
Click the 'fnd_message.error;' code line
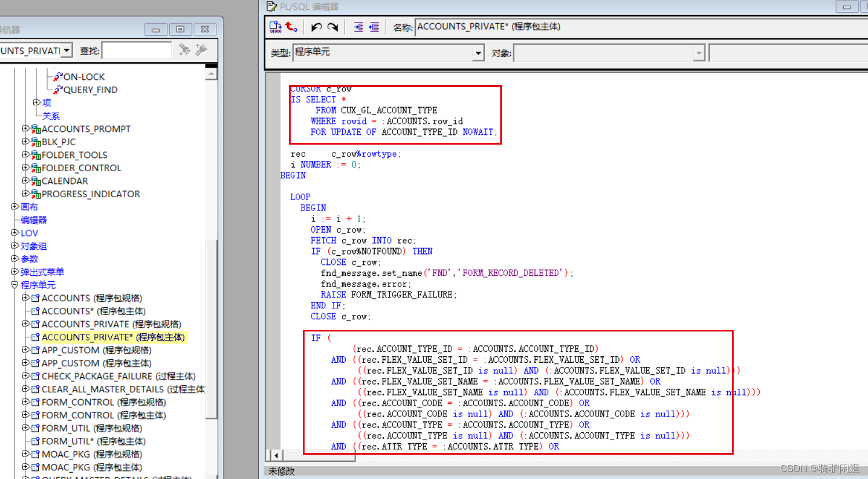(x=366, y=284)
